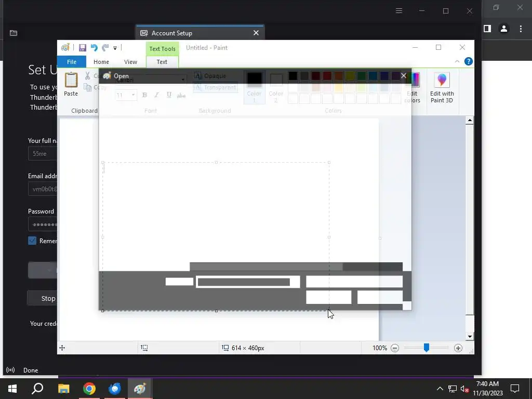
Task: Click the Paint app icon in the title bar
Action: pos(65,47)
